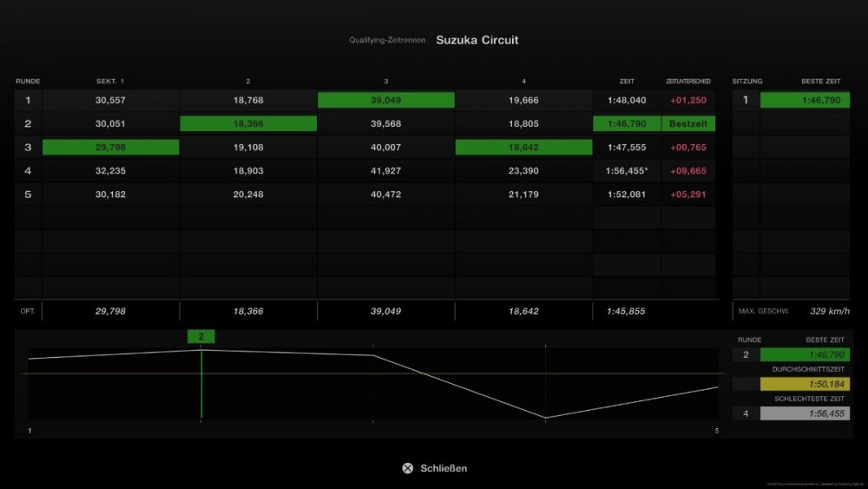Select lap 2 marker on the graph
The height and width of the screenshot is (489, 868).
pyautogui.click(x=201, y=336)
